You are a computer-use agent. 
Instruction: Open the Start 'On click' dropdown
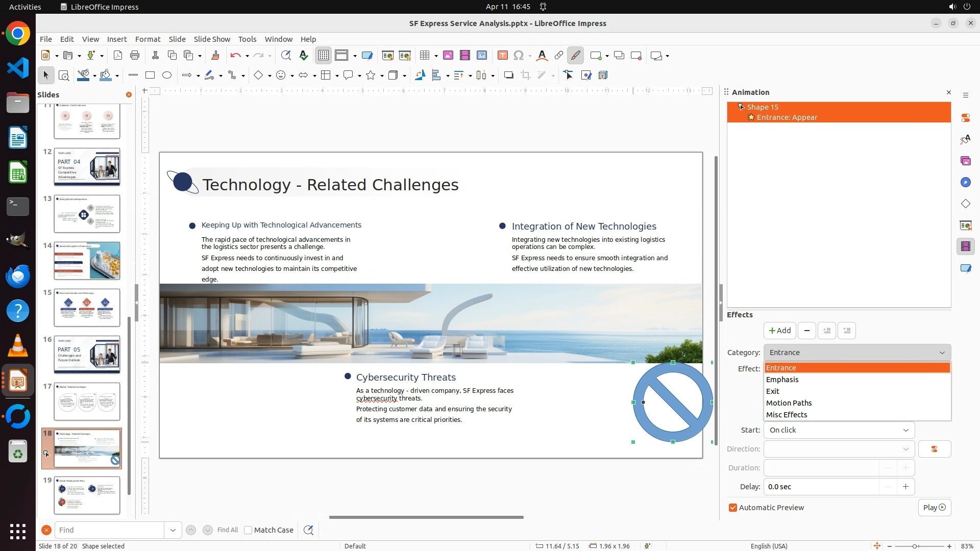point(839,430)
